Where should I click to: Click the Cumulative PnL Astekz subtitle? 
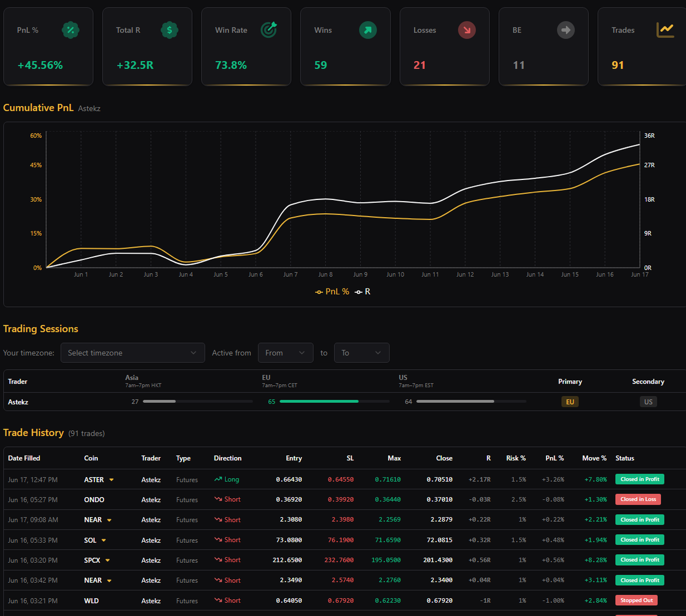(89, 109)
